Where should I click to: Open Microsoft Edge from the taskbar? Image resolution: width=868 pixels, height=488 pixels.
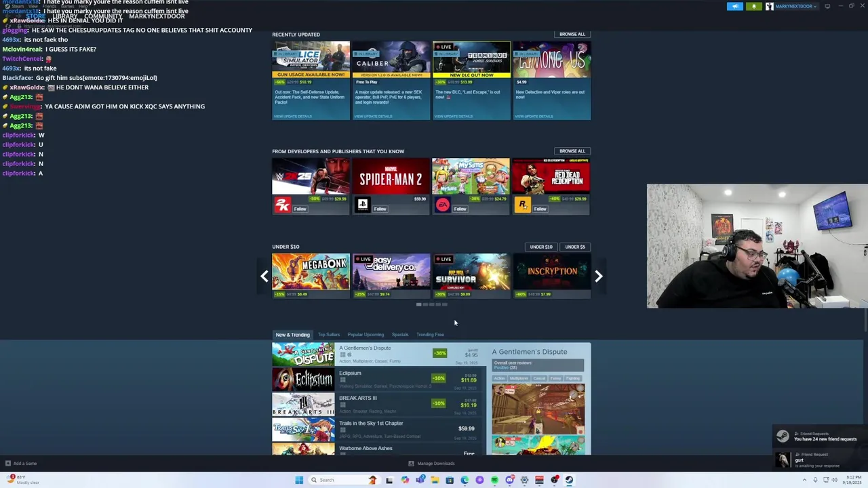(x=465, y=480)
